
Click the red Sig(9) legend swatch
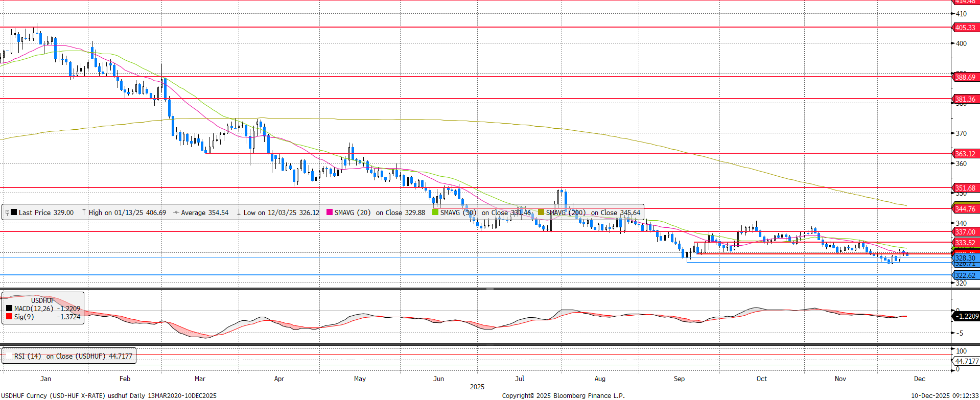pyautogui.click(x=9, y=317)
